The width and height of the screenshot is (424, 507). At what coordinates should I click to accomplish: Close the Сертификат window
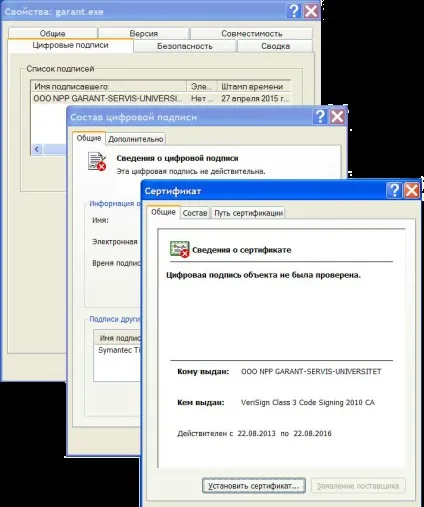(x=412, y=190)
